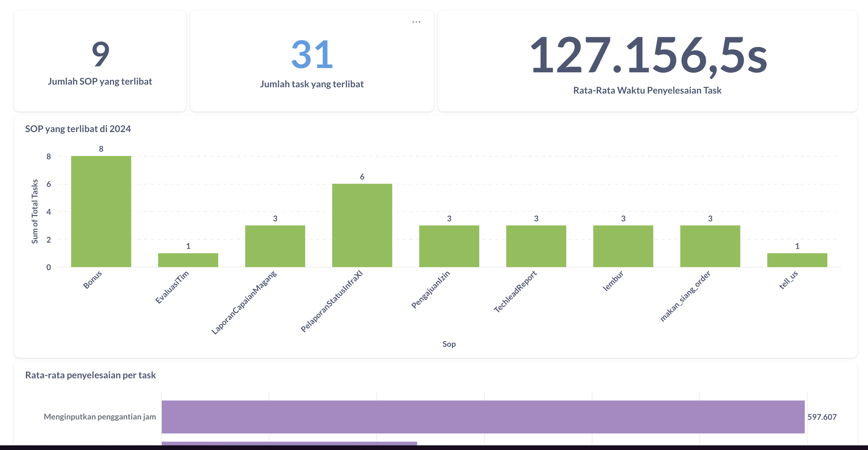The height and width of the screenshot is (450, 868).
Task: Click the Bonus bar in chart
Action: 101,211
